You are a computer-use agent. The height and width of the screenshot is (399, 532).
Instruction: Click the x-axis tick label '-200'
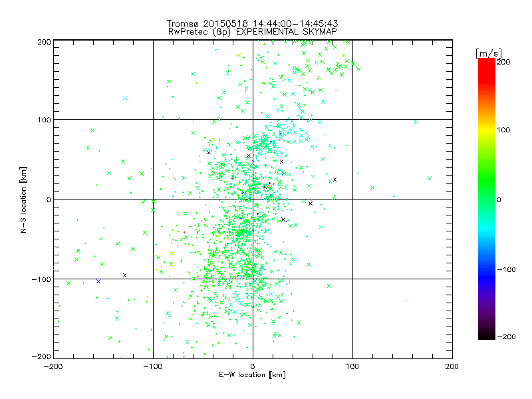[x=53, y=366]
